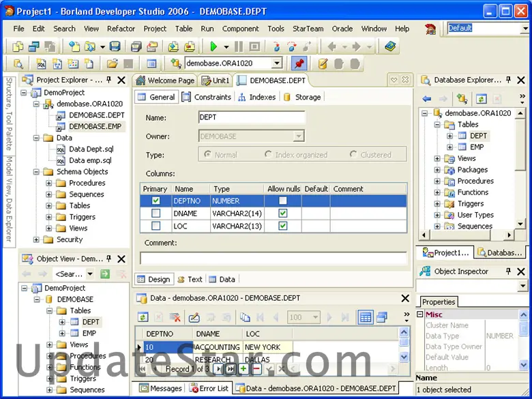Select grid view icon in Data toolbar
Viewport: 532px width, 399px height.
pos(366,317)
